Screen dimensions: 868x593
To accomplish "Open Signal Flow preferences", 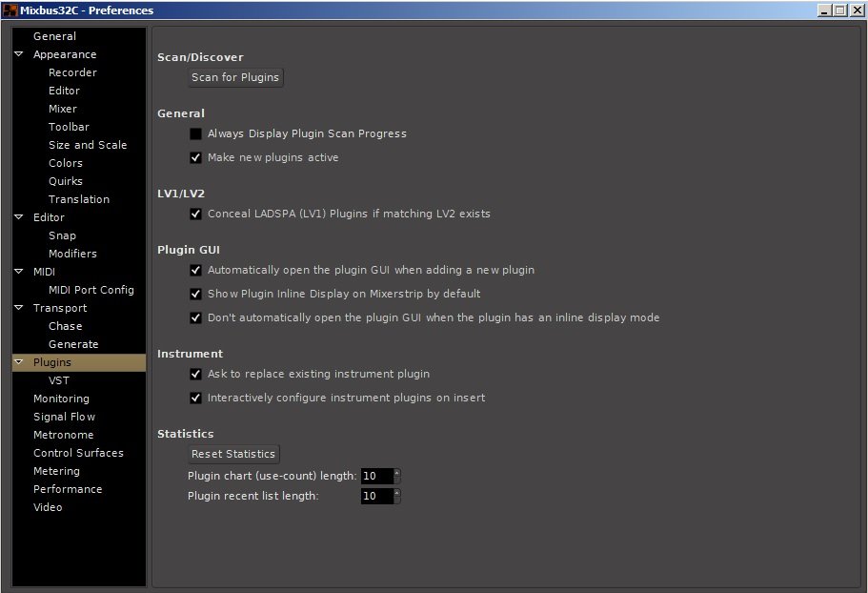I will (64, 417).
